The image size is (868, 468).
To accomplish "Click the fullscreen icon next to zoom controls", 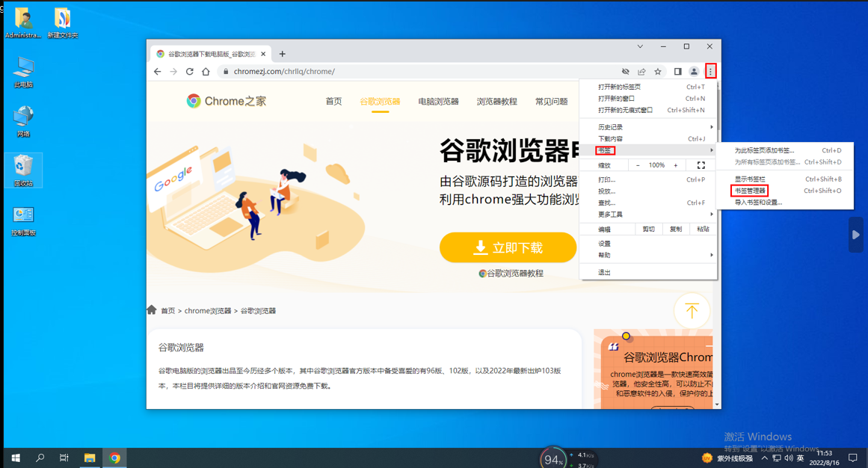I will pyautogui.click(x=701, y=165).
